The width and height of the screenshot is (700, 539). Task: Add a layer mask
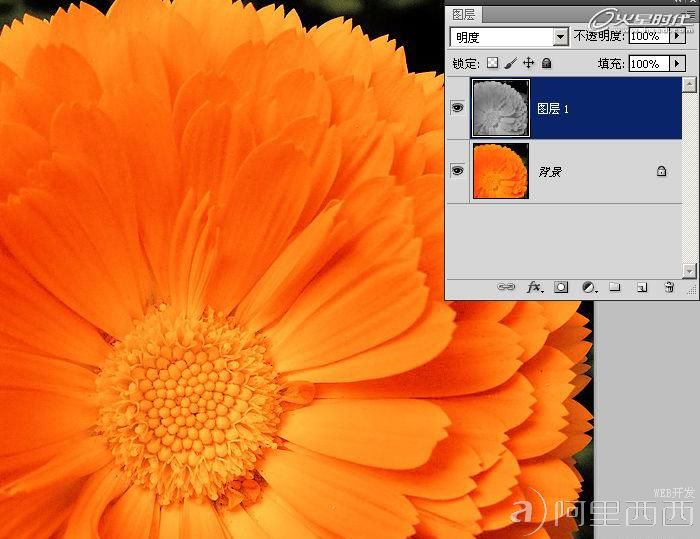(x=561, y=287)
